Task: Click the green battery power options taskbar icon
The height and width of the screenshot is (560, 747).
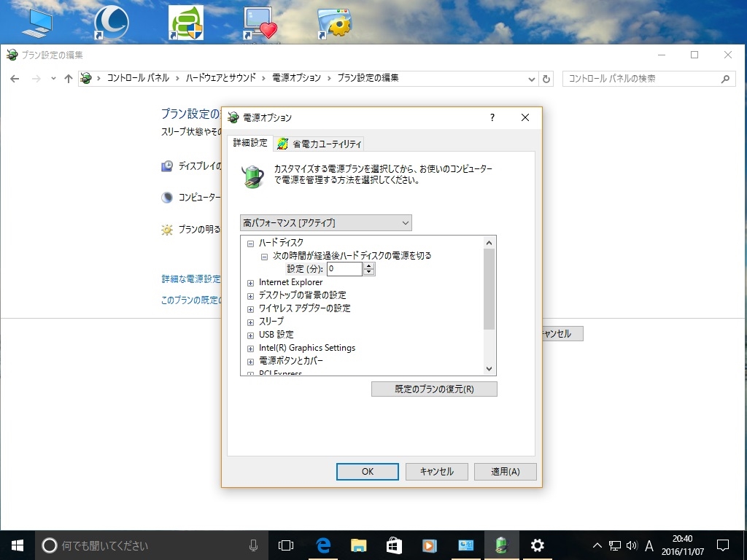Action: 502,545
